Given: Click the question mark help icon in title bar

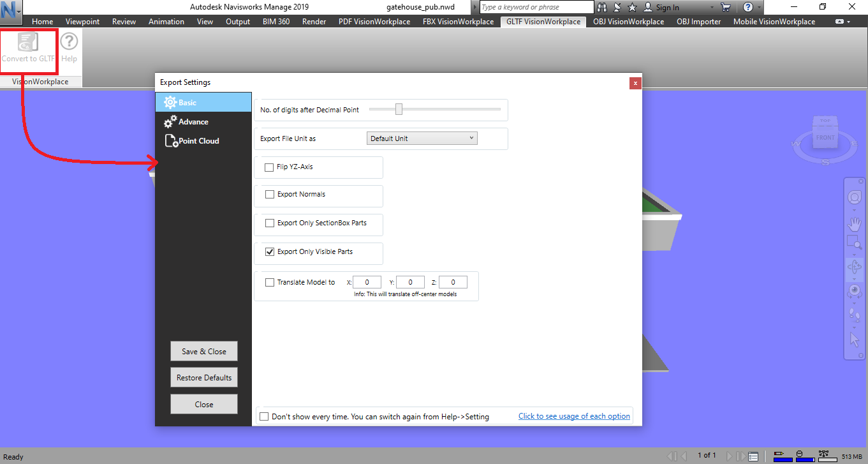Looking at the screenshot, I should coord(747,7).
